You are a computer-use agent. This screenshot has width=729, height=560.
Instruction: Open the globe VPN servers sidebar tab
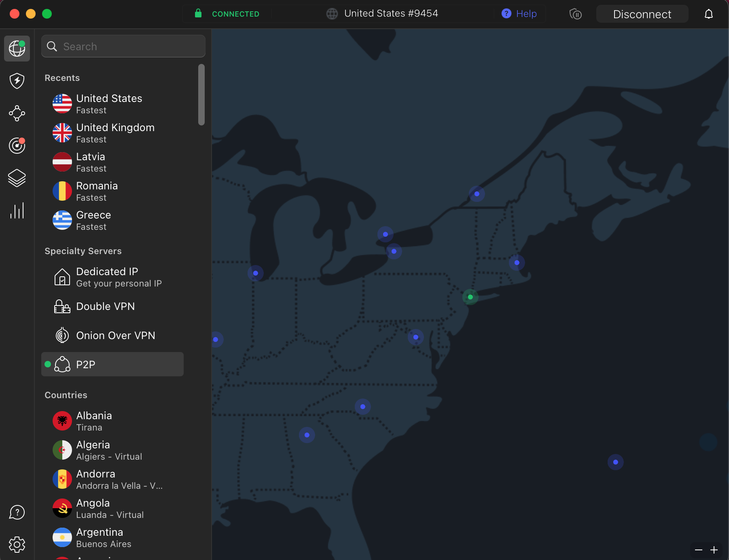[17, 49]
